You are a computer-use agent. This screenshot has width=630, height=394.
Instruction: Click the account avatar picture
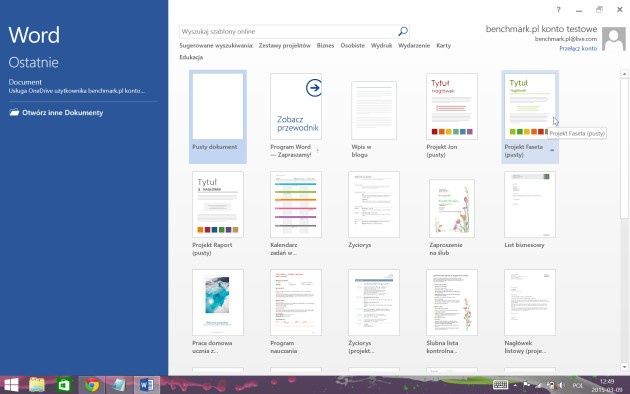614,39
